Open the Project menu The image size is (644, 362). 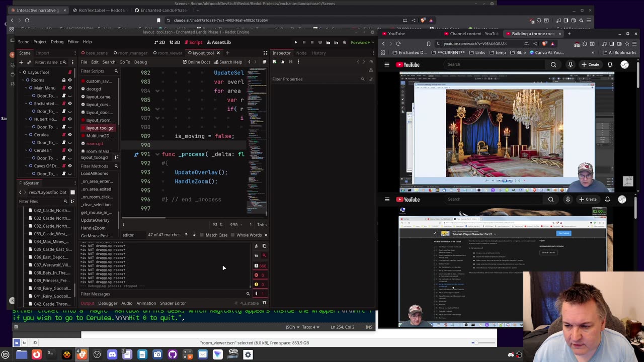40,42
